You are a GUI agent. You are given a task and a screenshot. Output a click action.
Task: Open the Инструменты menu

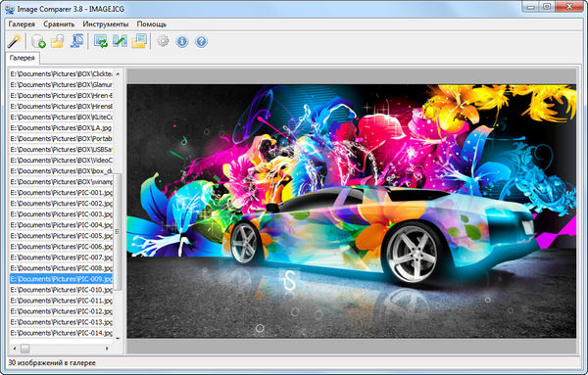(106, 23)
